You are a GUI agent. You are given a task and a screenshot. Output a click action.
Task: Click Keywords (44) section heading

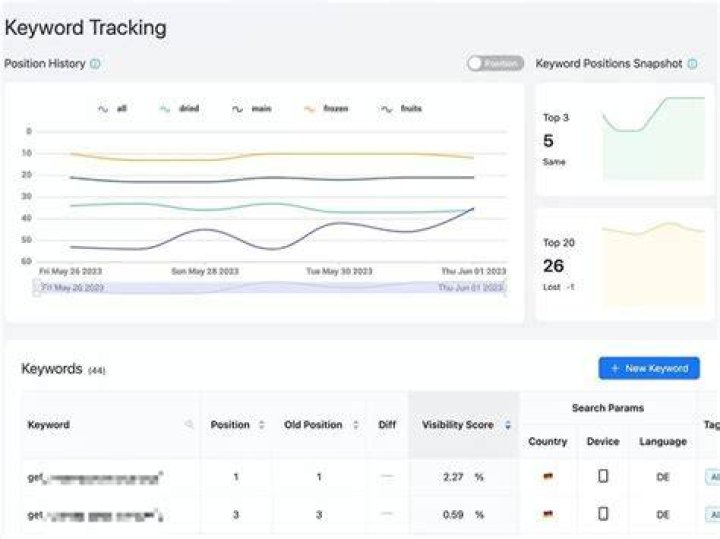(x=63, y=369)
